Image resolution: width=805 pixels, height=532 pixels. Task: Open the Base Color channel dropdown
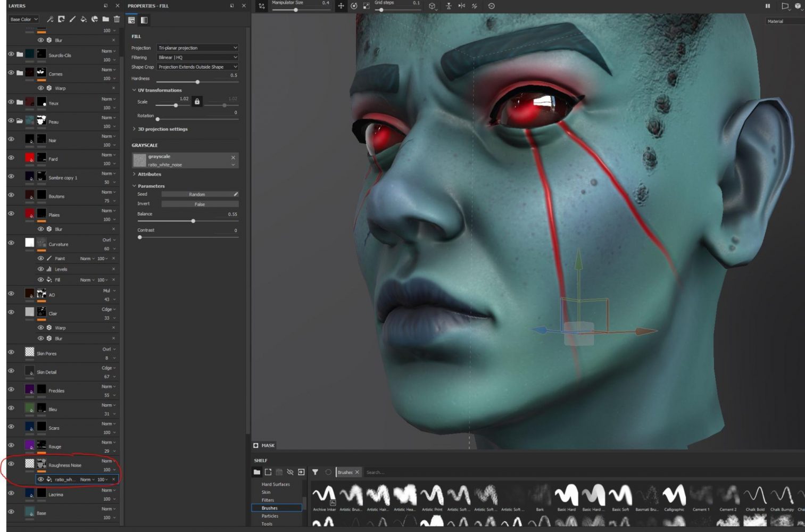[x=24, y=19]
